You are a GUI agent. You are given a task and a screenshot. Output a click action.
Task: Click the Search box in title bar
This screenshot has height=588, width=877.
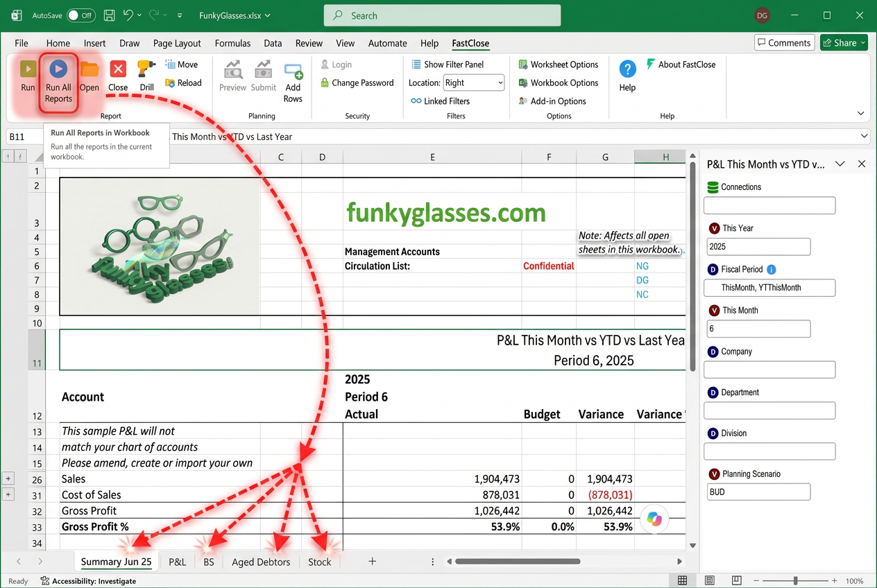pos(443,15)
